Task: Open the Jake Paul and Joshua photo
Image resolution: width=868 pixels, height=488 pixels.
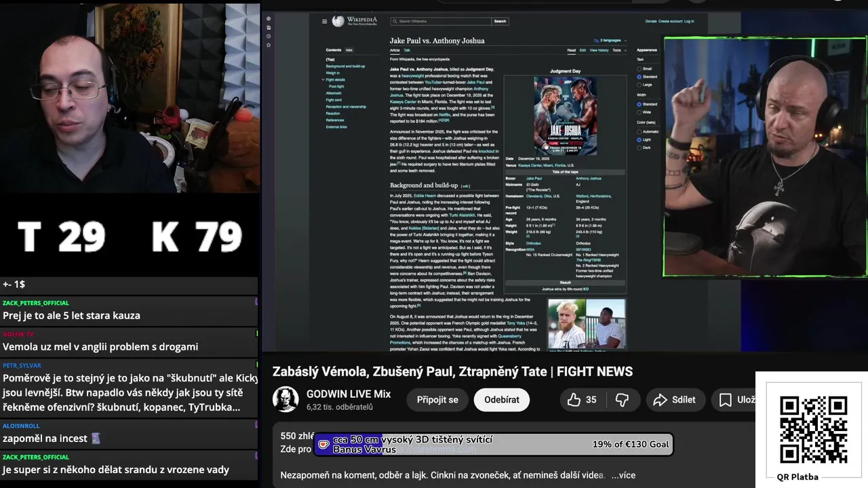Action: [587, 324]
